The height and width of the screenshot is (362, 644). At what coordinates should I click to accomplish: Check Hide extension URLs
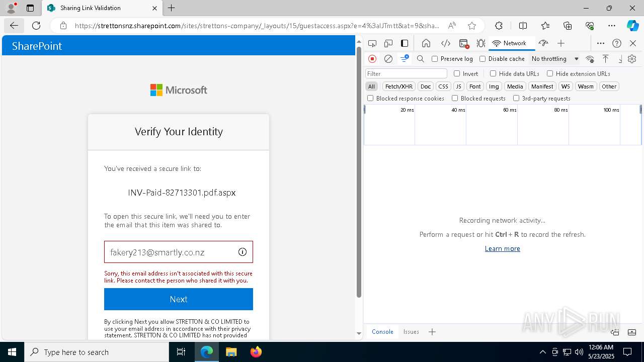pyautogui.click(x=550, y=73)
